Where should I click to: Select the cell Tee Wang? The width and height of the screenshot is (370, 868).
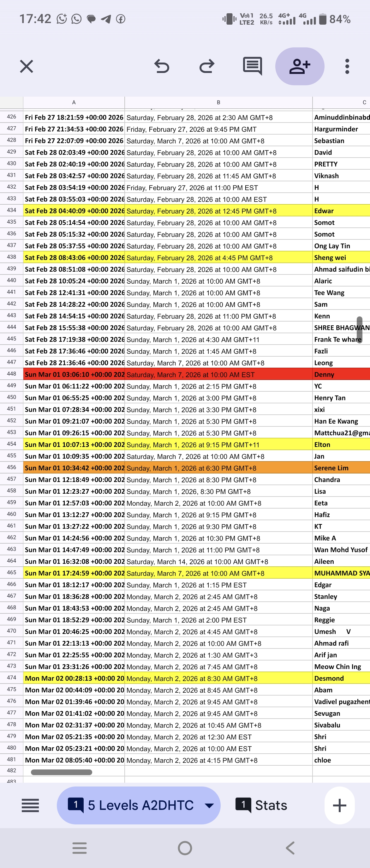[x=341, y=292]
